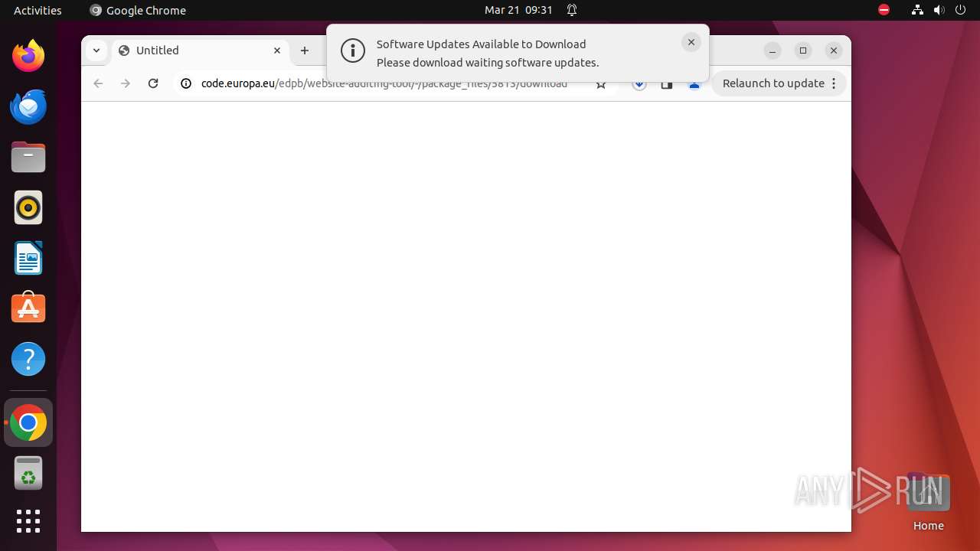
Task: Open network status tray icon
Action: [x=917, y=10]
